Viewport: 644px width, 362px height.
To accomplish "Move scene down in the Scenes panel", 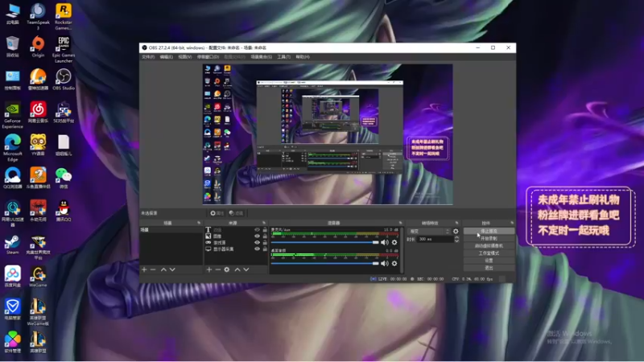I will 172,269.
